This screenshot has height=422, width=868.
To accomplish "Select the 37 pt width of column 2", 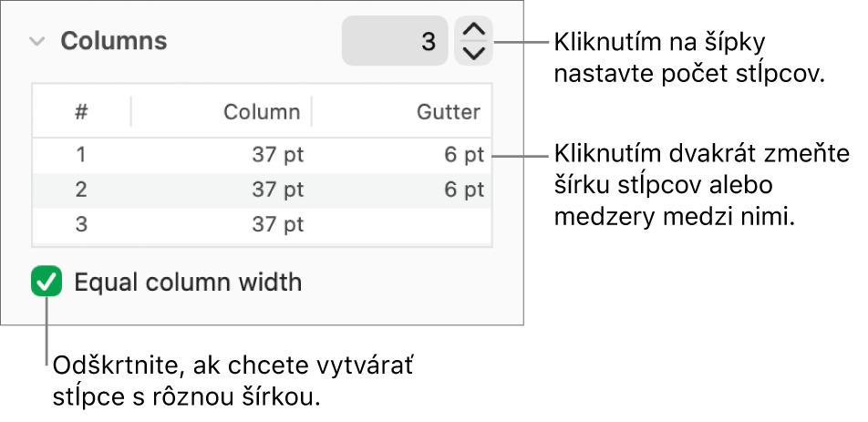I will point(278,190).
